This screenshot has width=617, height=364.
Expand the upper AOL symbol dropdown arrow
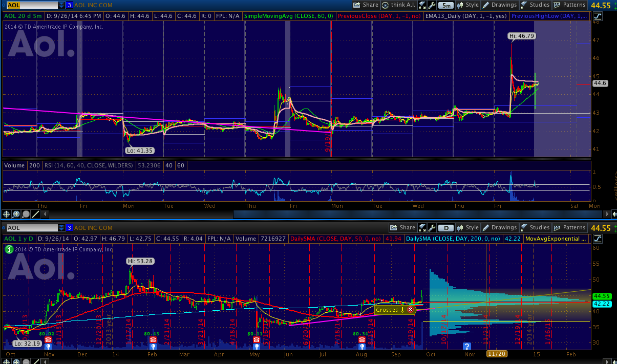tap(61, 5)
